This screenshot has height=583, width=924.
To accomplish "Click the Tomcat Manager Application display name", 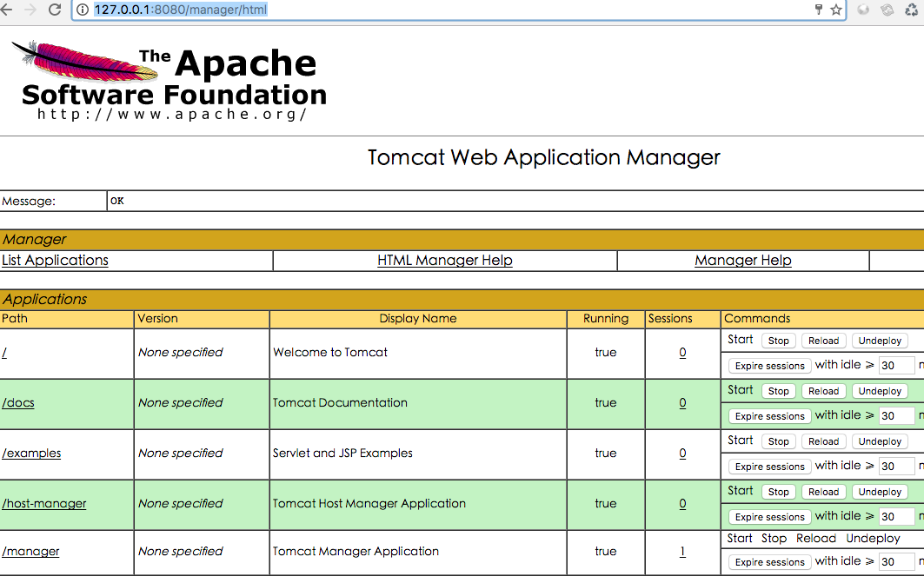I will pos(356,552).
